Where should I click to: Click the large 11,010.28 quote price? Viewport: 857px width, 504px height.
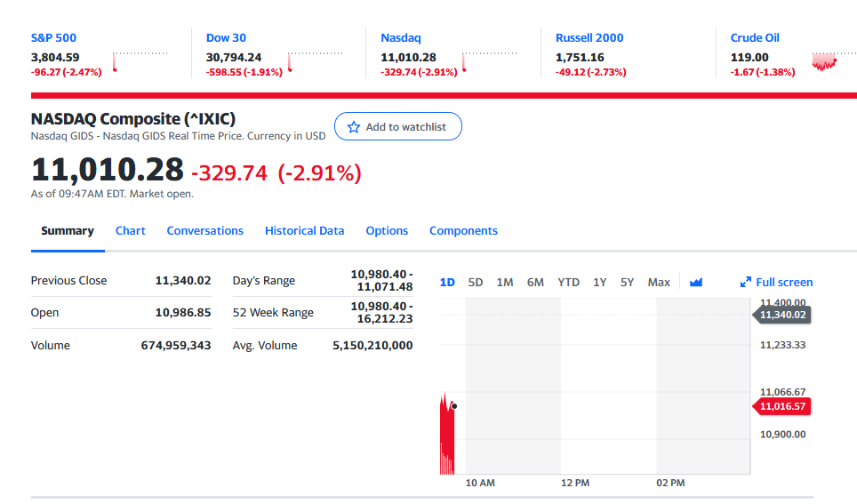click(108, 170)
